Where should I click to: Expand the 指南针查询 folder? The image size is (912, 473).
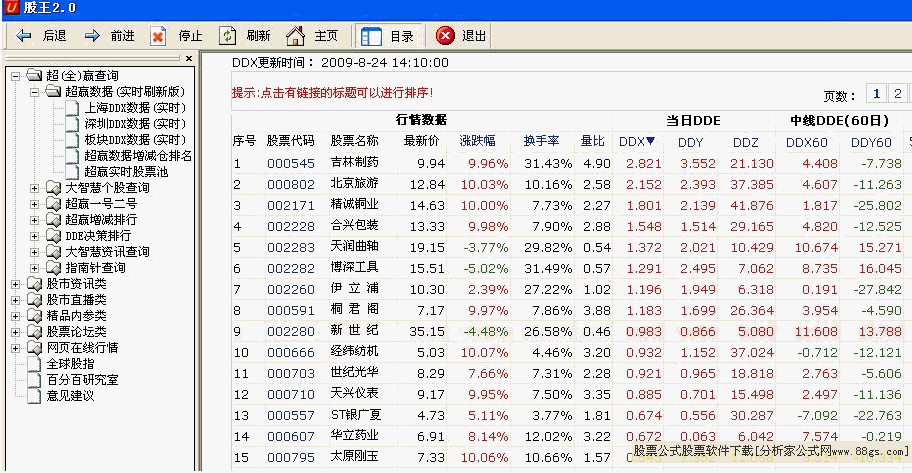[34, 268]
